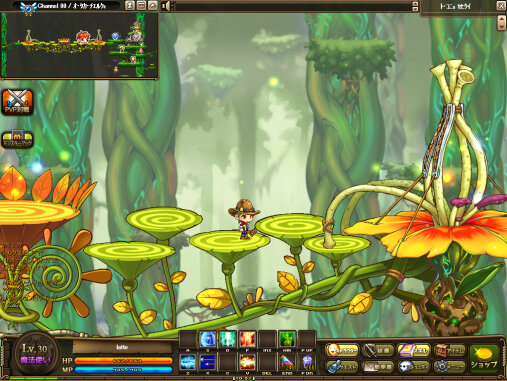Click the blue MP bar
The image size is (507, 381).
pyautogui.click(x=123, y=370)
